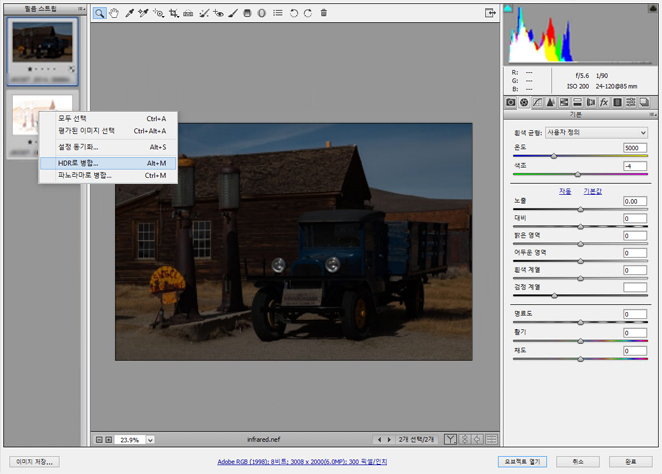This screenshot has height=474, width=662.
Task: Toggle full screen mode icon
Action: [491, 13]
